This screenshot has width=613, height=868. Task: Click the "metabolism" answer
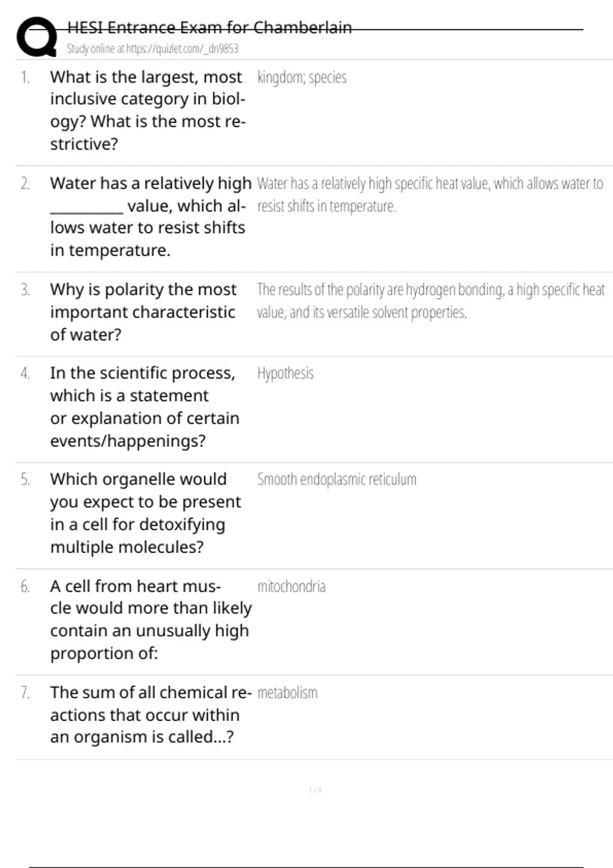(287, 693)
